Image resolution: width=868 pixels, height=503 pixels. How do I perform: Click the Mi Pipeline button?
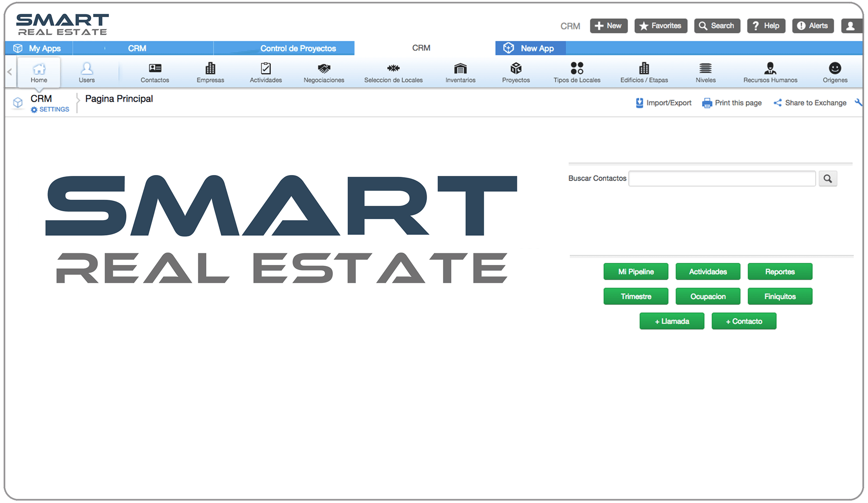tap(635, 271)
